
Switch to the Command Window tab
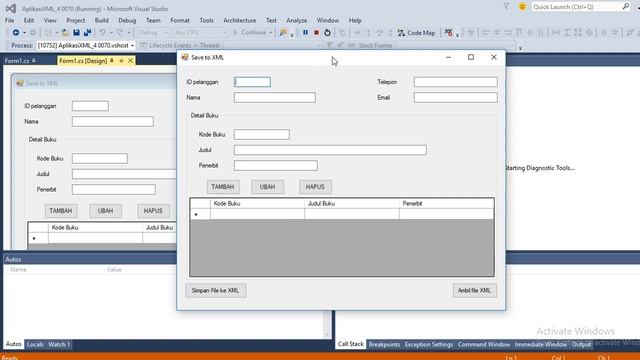coord(484,344)
